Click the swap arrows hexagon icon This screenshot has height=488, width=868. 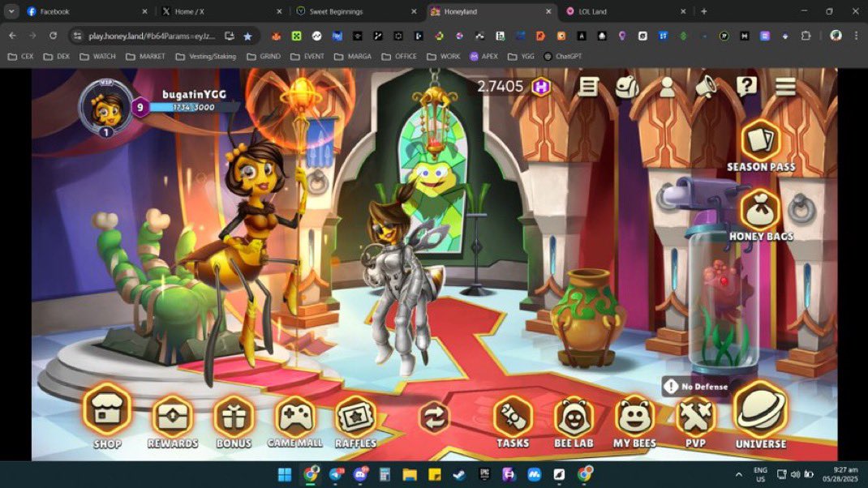[x=434, y=417]
